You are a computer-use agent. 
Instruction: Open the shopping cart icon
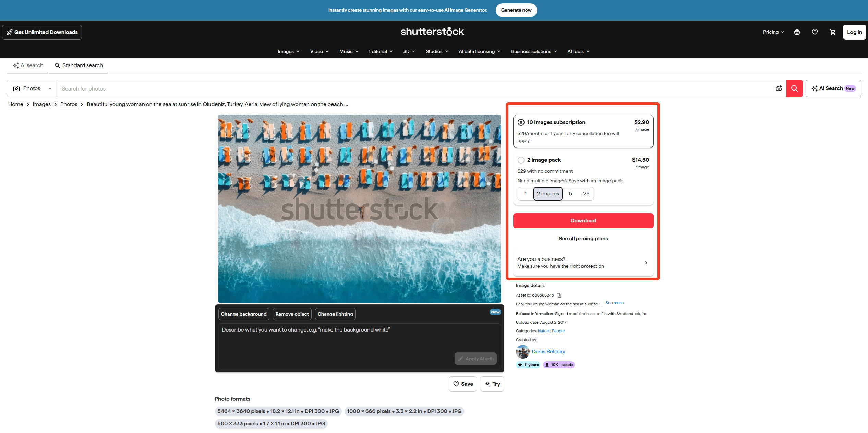833,32
